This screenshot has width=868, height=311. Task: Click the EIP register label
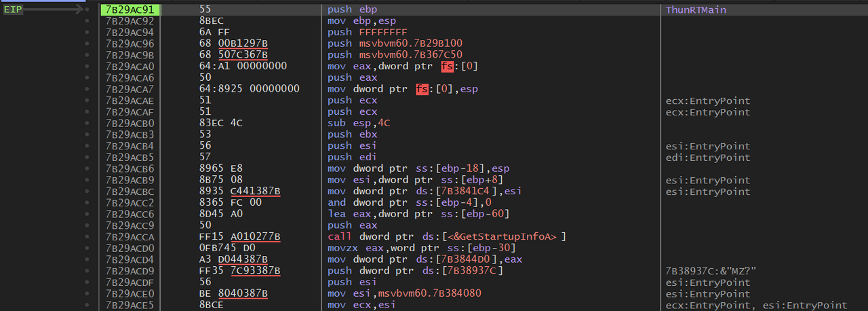tap(13, 10)
